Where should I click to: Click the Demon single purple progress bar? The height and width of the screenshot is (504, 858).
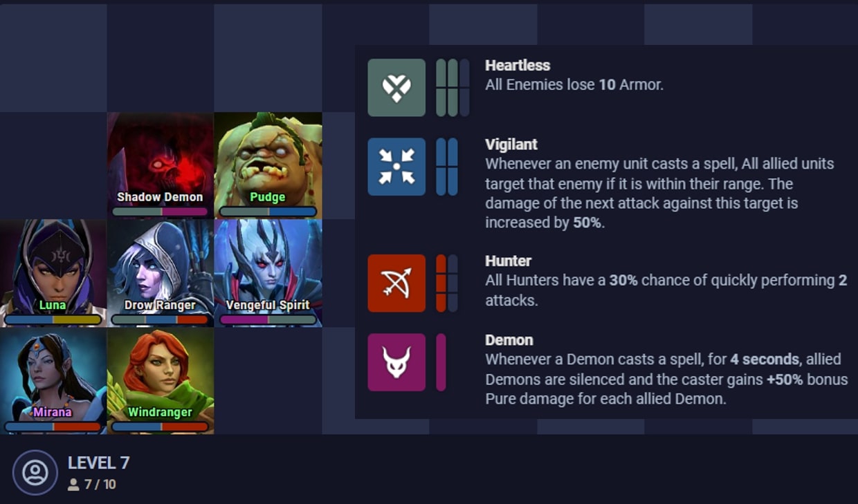coord(441,362)
